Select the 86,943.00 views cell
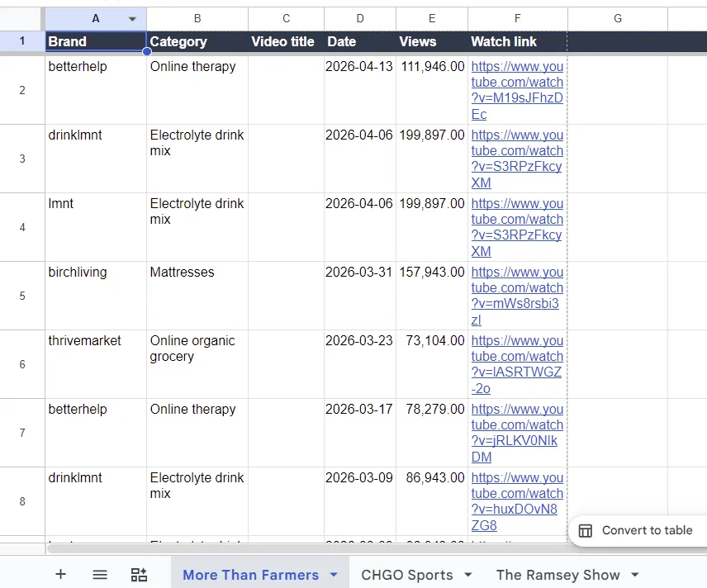Screen dimensions: 707x588 (432, 501)
